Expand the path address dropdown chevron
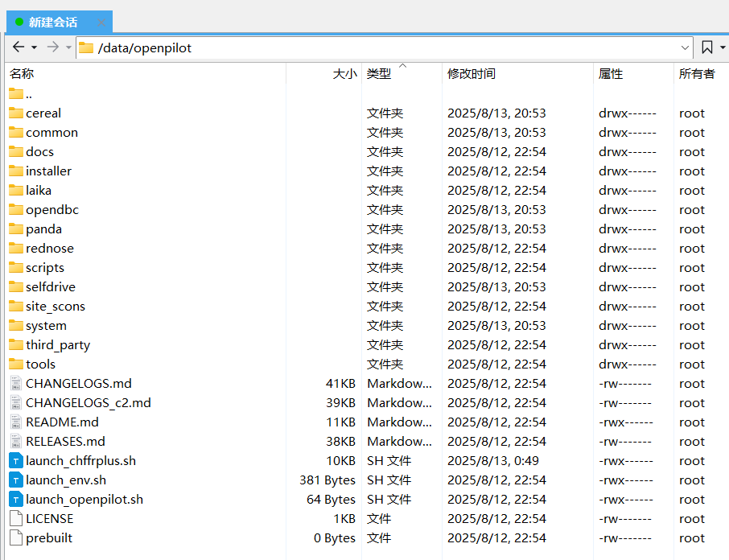 click(x=685, y=47)
